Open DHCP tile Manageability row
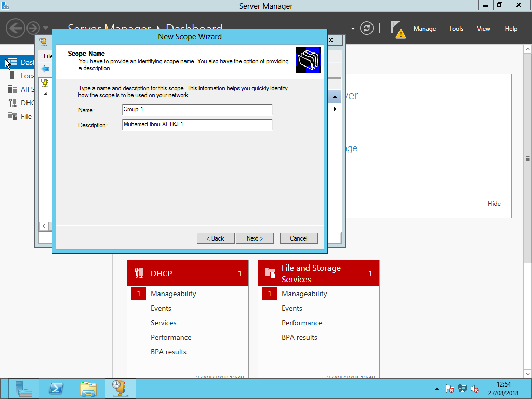532x399 pixels. click(174, 294)
